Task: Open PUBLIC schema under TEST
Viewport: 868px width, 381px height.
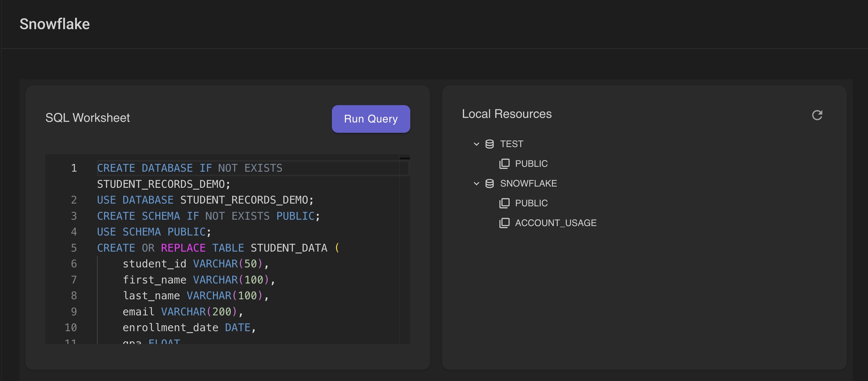Action: [531, 164]
